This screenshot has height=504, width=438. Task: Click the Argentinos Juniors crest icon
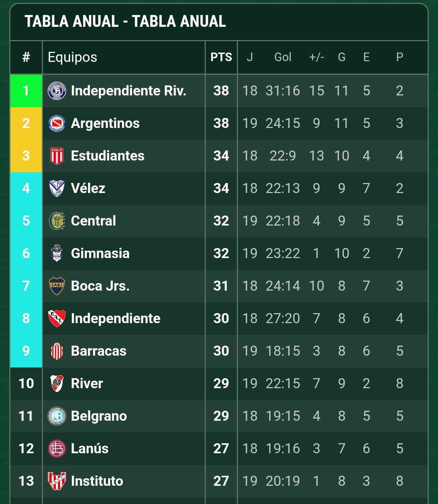click(57, 123)
